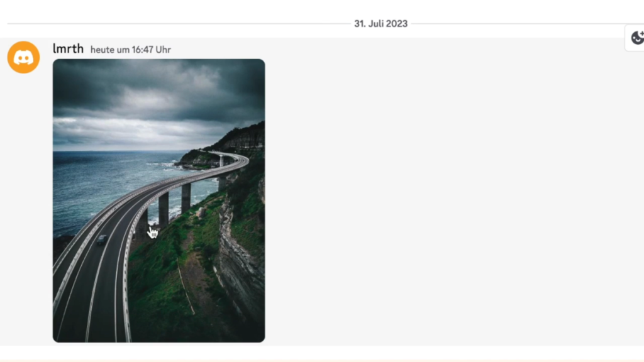Click the divider line left of date
The height and width of the screenshot is (362, 644).
179,24
